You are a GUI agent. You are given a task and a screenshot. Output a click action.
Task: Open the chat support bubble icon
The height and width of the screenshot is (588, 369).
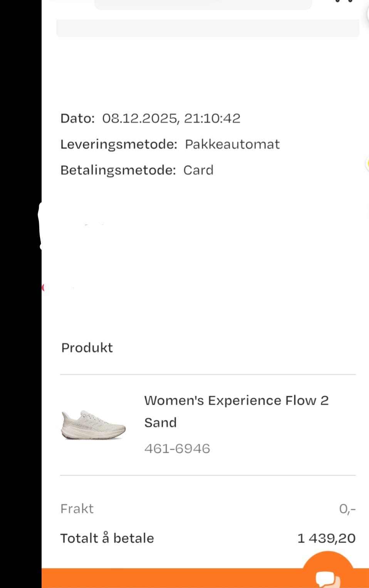coord(328,577)
